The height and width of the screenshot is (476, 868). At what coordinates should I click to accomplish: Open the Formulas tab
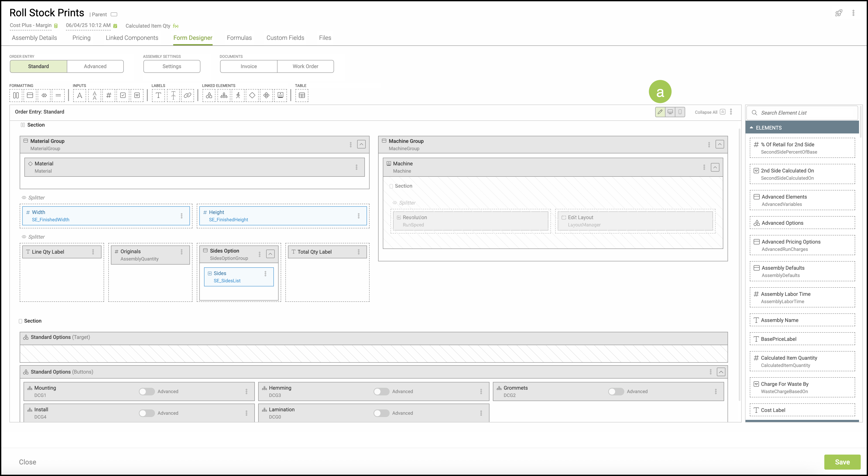pos(239,38)
